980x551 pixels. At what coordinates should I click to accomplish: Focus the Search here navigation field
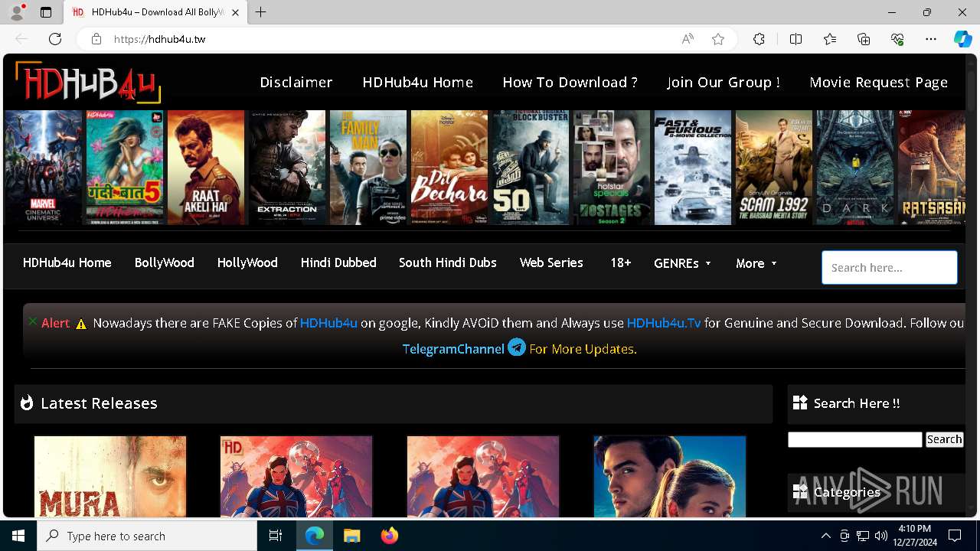point(890,268)
